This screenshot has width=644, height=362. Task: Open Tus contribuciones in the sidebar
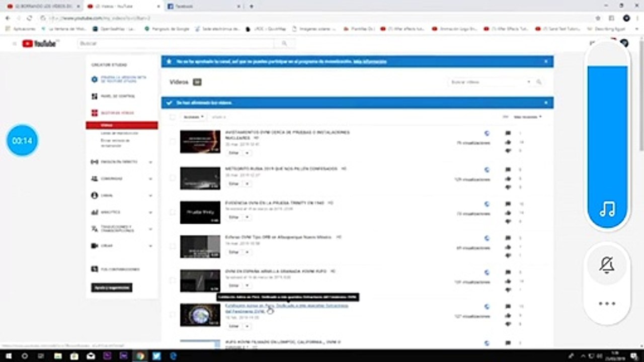(120, 269)
